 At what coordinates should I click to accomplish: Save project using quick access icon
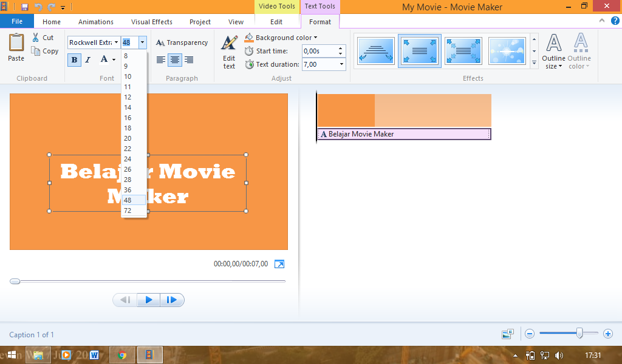(x=24, y=7)
